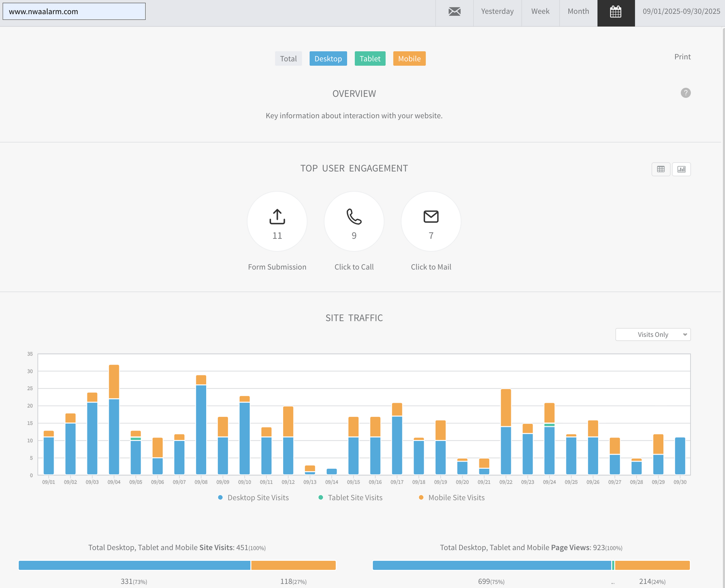Image resolution: width=725 pixels, height=588 pixels.
Task: Toggle the Desktop device filter
Action: pos(328,59)
